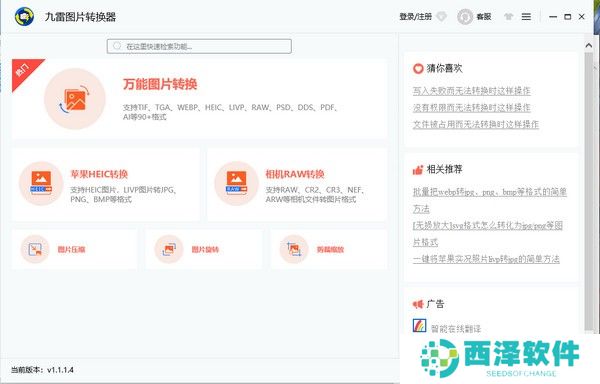This screenshot has width=600, height=384.
Task: Click the 支持HEIC图片、LIVP图片转JPG description
Action: (x=123, y=194)
